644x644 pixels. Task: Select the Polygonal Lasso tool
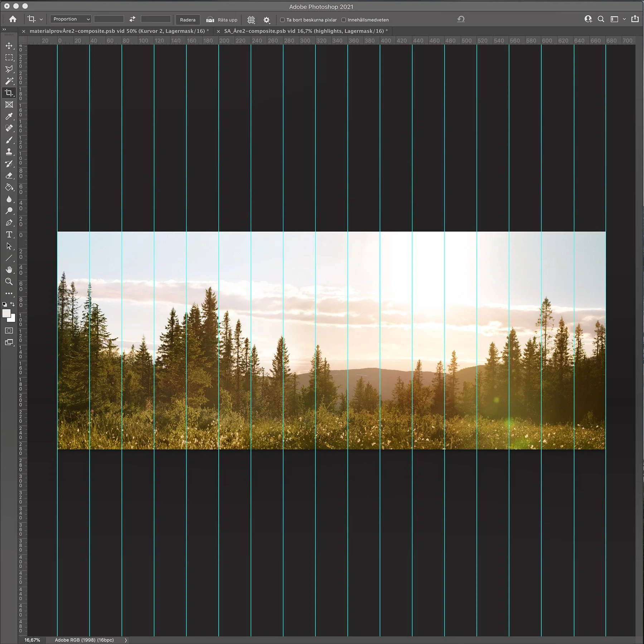point(9,69)
